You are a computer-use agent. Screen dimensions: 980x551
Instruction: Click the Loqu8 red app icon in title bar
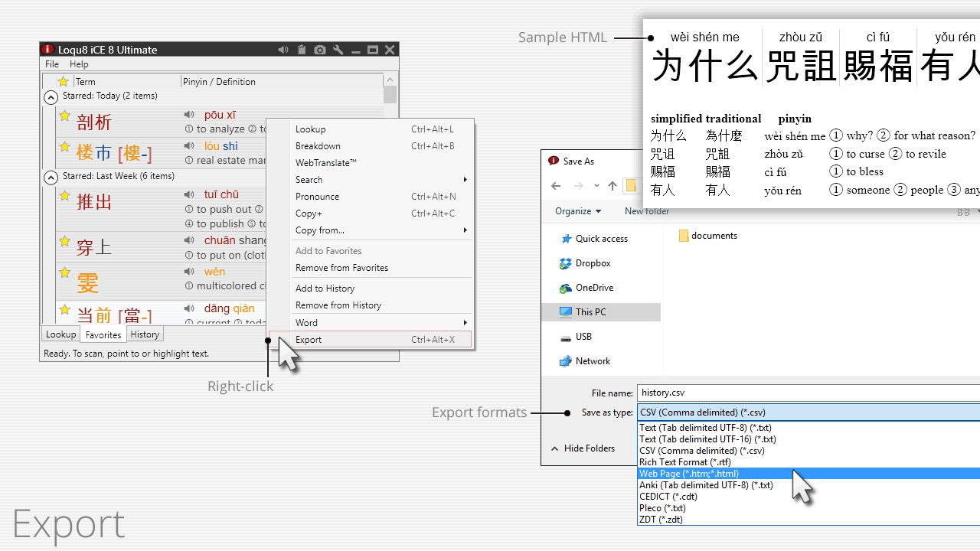(x=48, y=50)
